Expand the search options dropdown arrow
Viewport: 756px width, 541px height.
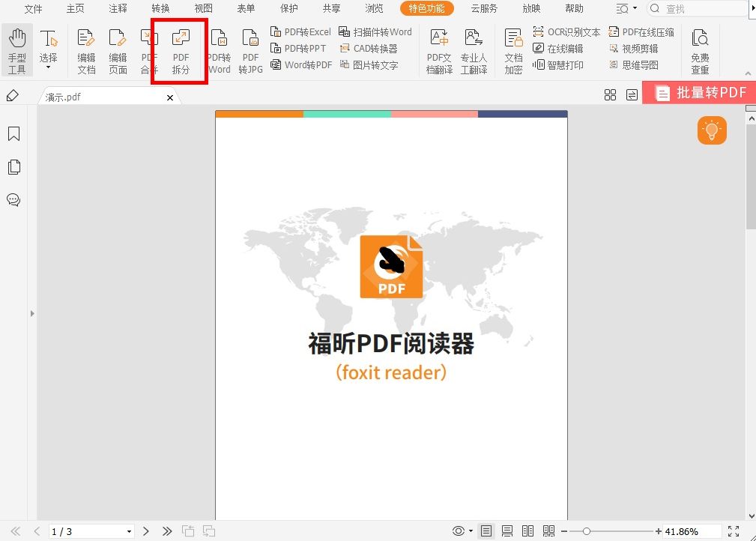[635, 9]
